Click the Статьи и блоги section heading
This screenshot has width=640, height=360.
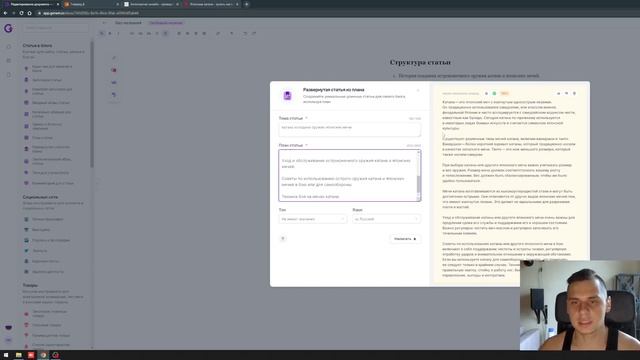point(37,46)
